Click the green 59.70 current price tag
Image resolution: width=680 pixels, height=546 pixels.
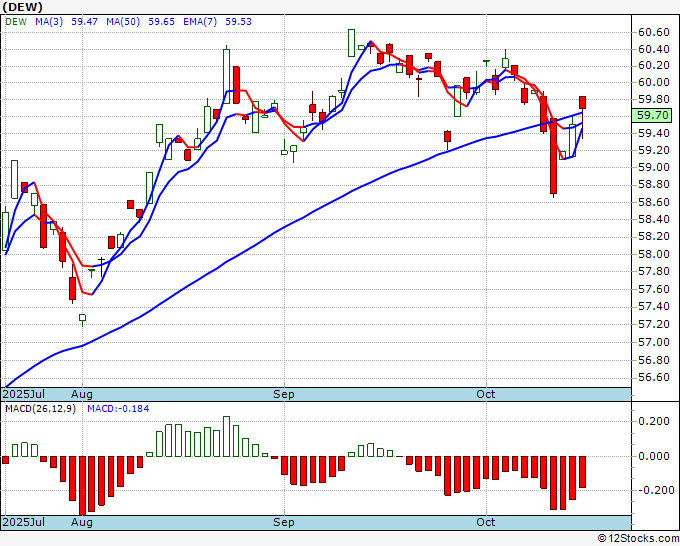pyautogui.click(x=652, y=115)
